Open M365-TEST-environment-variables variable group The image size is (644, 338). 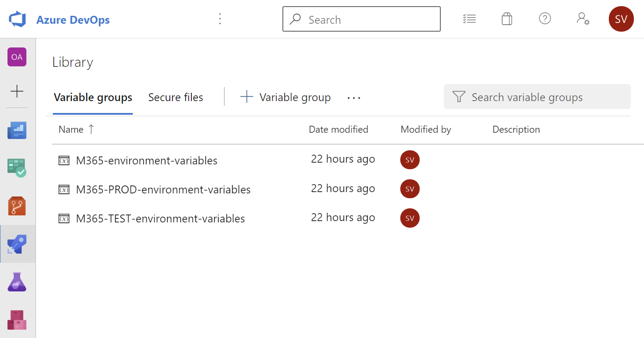click(x=160, y=218)
